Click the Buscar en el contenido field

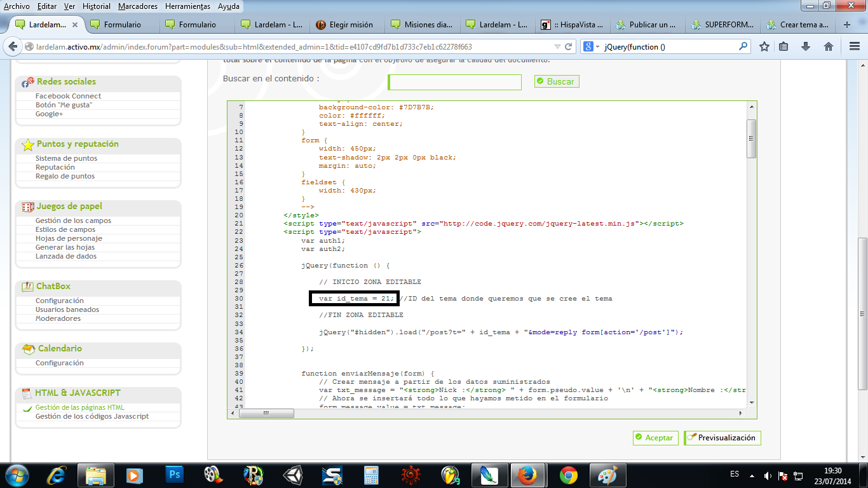454,82
